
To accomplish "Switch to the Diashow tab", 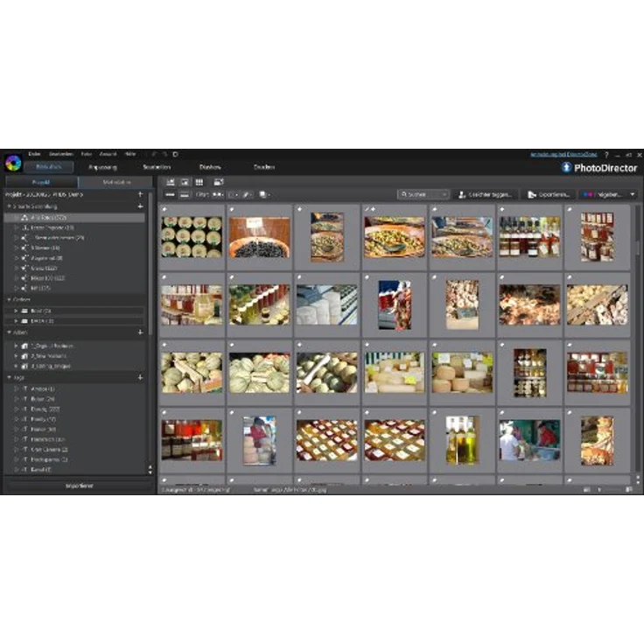I will click(210, 167).
